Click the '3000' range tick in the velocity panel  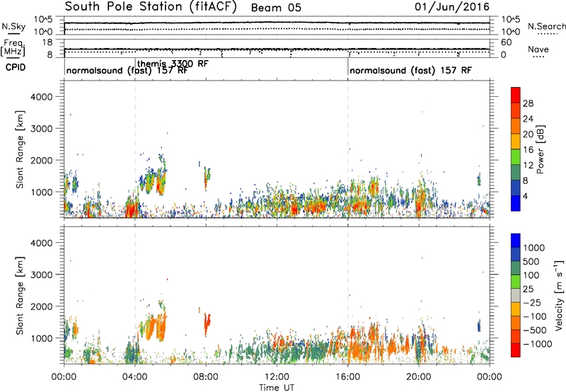tap(42, 275)
